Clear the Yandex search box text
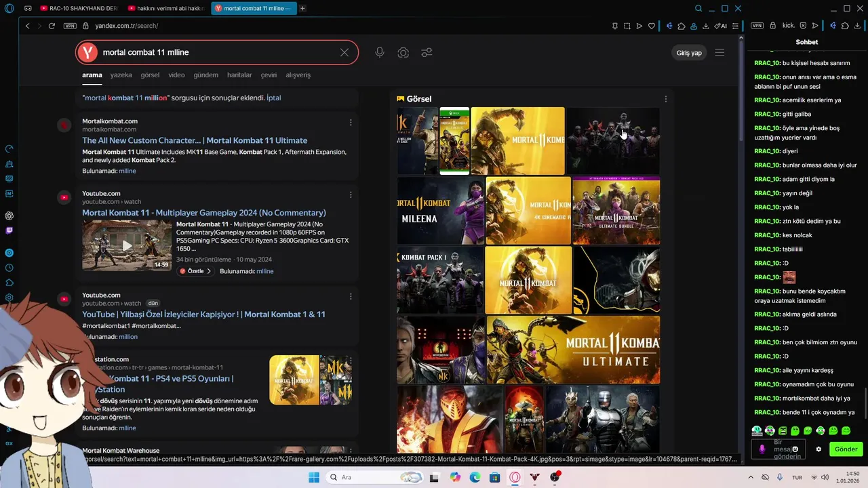 coord(344,52)
